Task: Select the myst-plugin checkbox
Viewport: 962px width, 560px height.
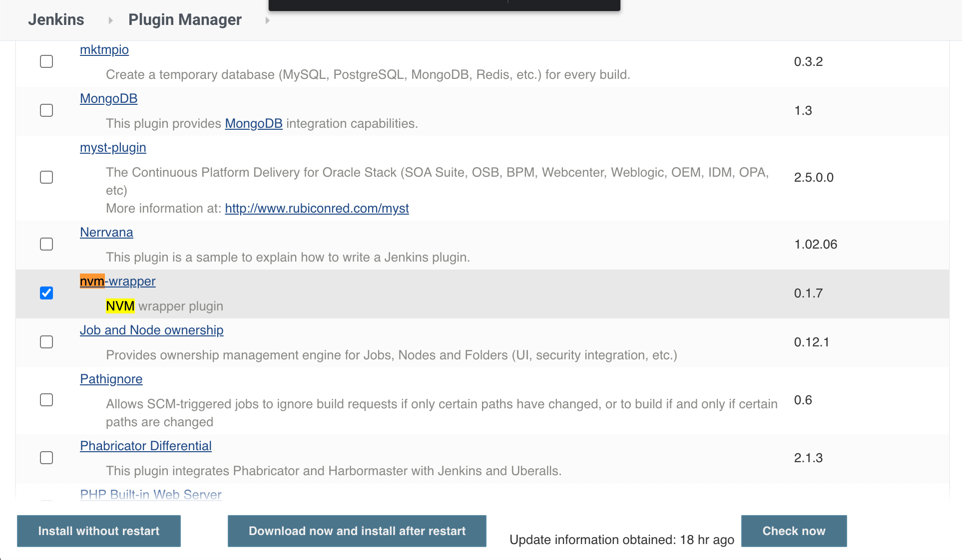Action: tap(46, 177)
